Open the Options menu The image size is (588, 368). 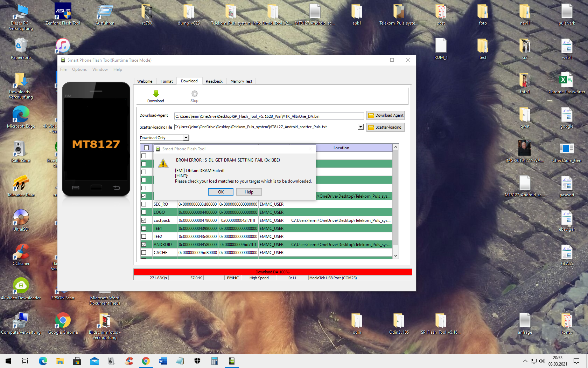[79, 69]
